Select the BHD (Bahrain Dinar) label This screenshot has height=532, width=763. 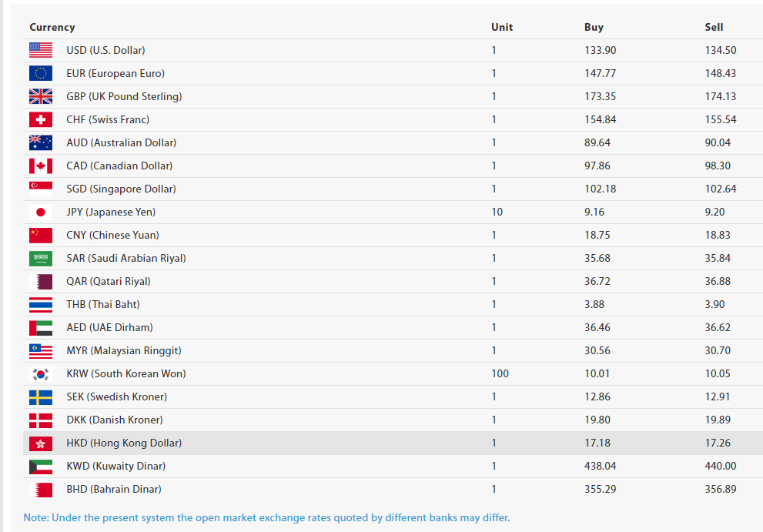pyautogui.click(x=114, y=489)
